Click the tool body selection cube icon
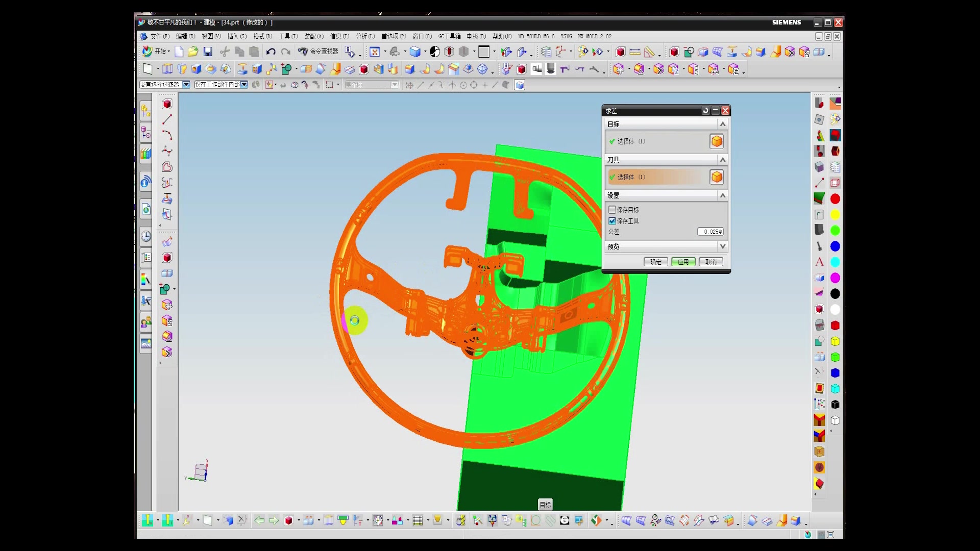Screen dimensions: 980x551 pos(717,177)
